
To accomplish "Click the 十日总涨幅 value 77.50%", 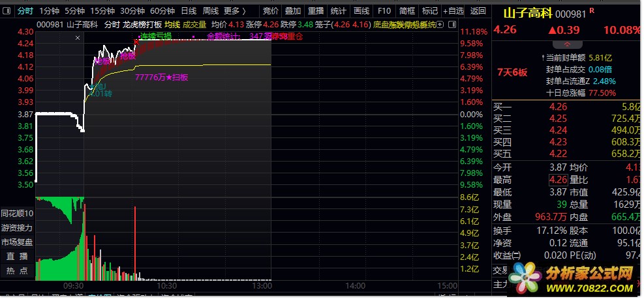I will pyautogui.click(x=602, y=93).
